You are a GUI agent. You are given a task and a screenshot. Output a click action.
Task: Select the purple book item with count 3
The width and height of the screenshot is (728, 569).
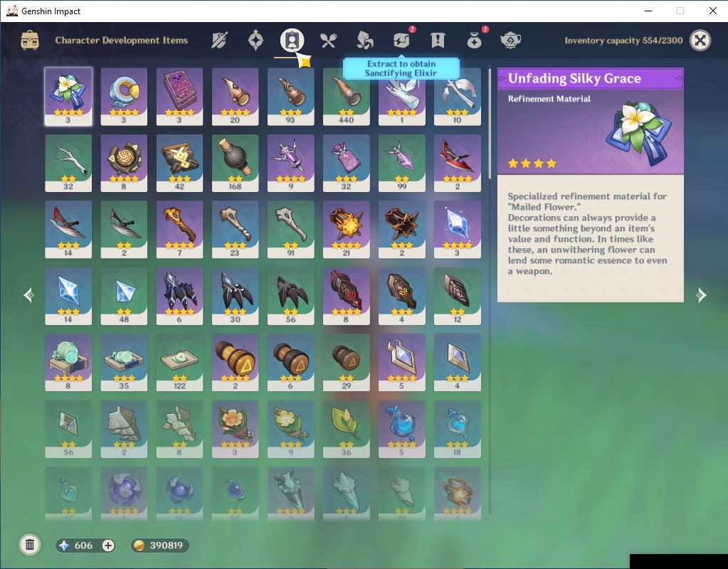tap(179, 97)
